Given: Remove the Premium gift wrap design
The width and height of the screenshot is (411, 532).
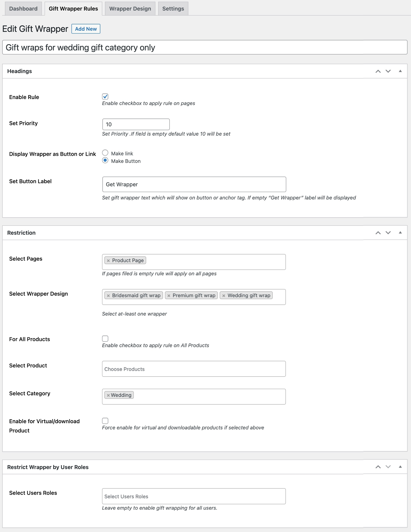Looking at the screenshot, I should pos(169,295).
